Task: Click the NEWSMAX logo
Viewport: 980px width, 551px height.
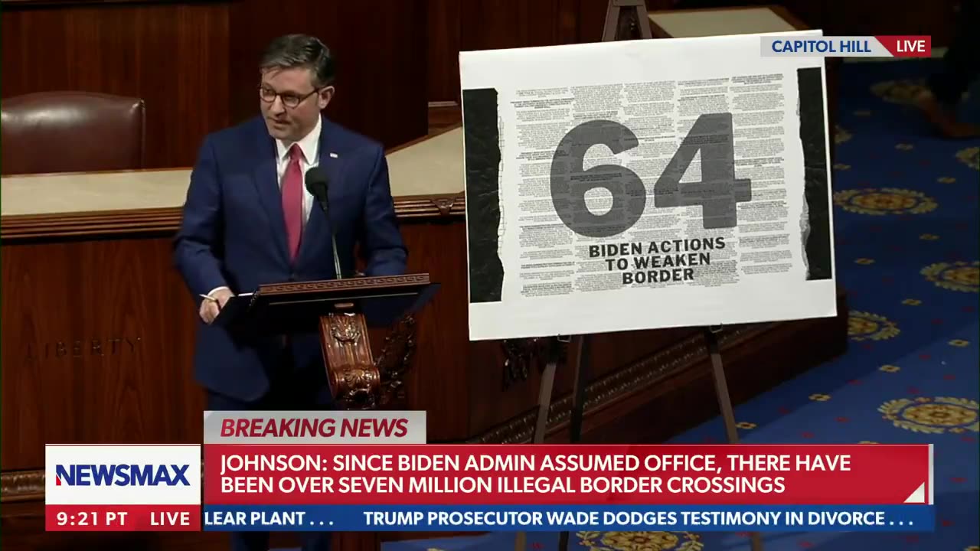Action: [x=122, y=475]
